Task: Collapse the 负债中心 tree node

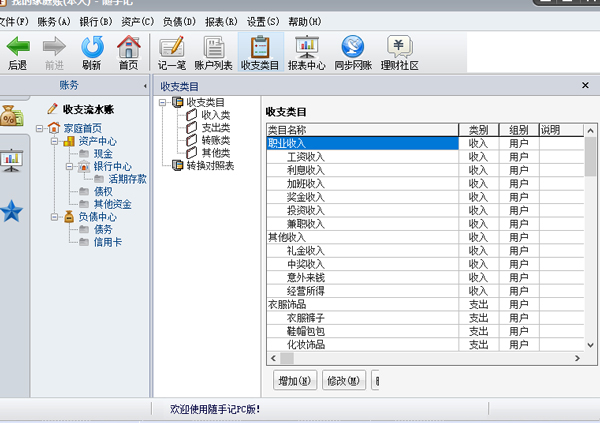Action: [54, 217]
